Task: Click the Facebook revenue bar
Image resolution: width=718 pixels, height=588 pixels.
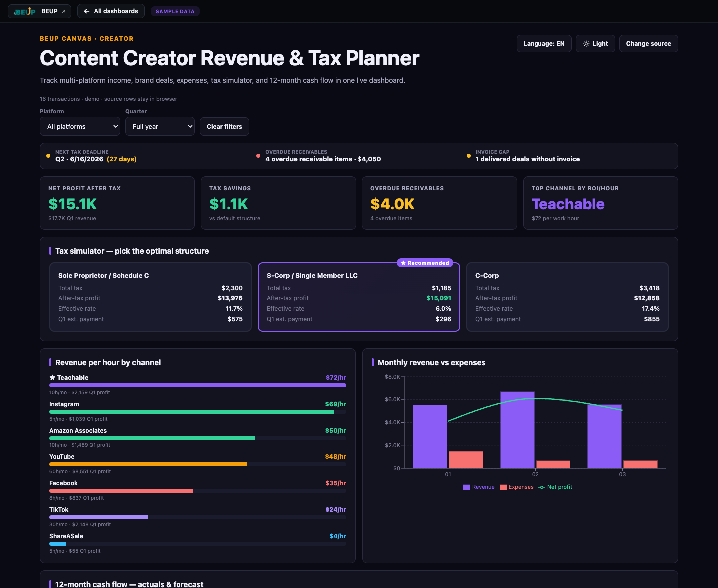Action: point(121,491)
